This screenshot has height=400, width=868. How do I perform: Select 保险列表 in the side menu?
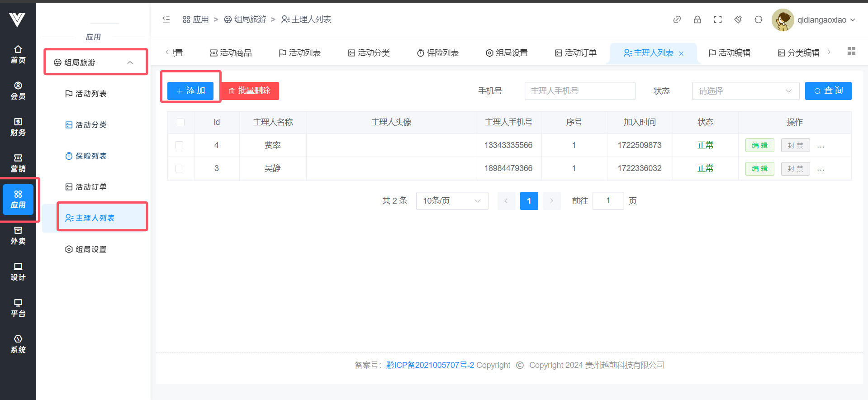coord(90,156)
